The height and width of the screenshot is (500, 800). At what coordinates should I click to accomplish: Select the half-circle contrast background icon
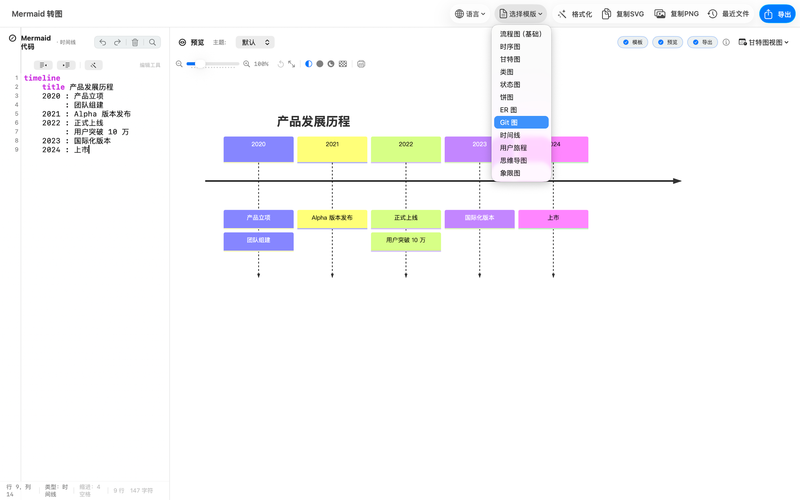point(309,64)
